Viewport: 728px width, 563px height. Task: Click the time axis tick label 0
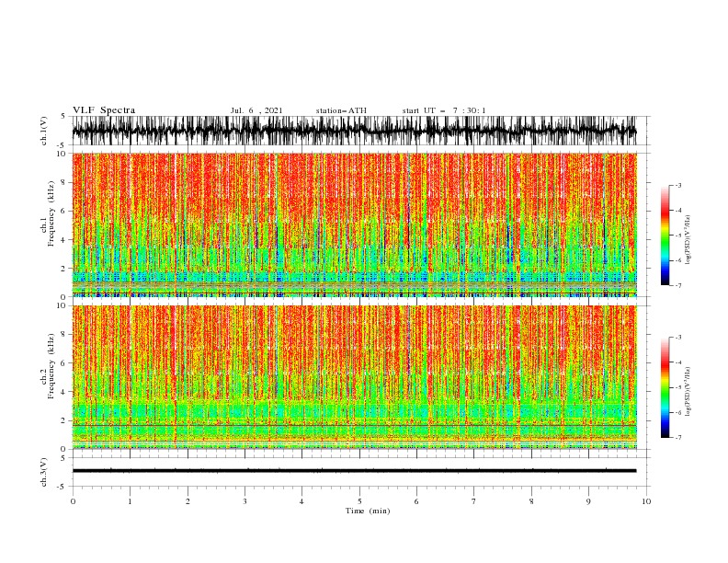point(73,501)
